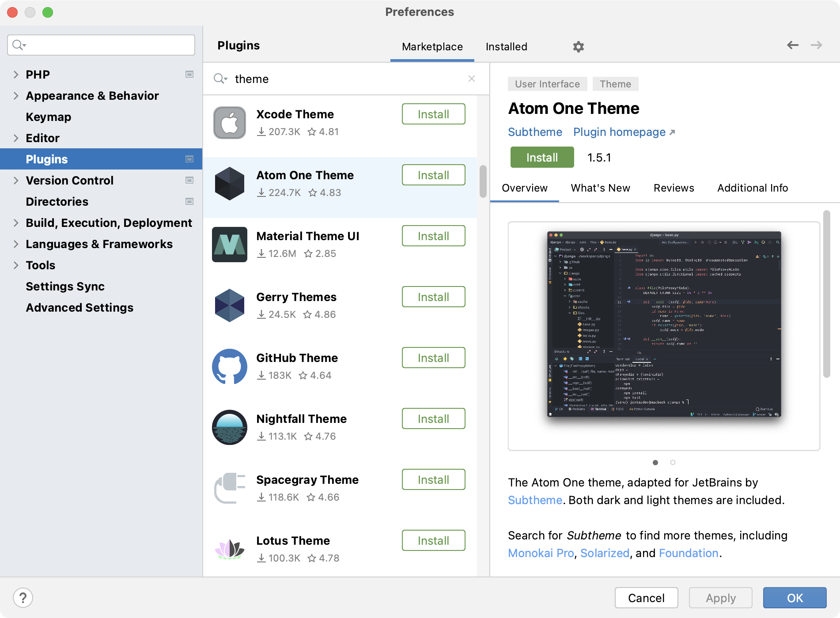Screen dimensions: 840x618
Task: Expand the Languages & Frameworks section
Action: (x=16, y=244)
